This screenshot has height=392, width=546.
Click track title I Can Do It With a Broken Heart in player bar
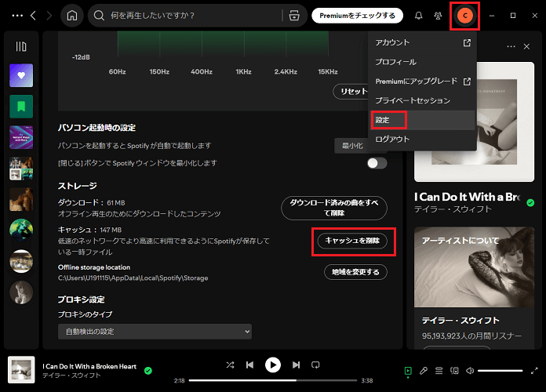89,366
